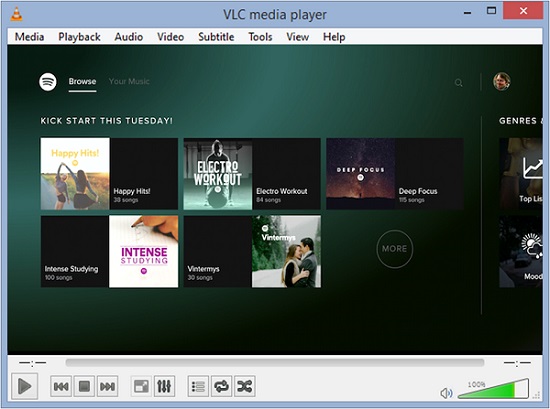The width and height of the screenshot is (550, 409).
Task: Mute audio via speaker icon
Action: click(x=446, y=393)
